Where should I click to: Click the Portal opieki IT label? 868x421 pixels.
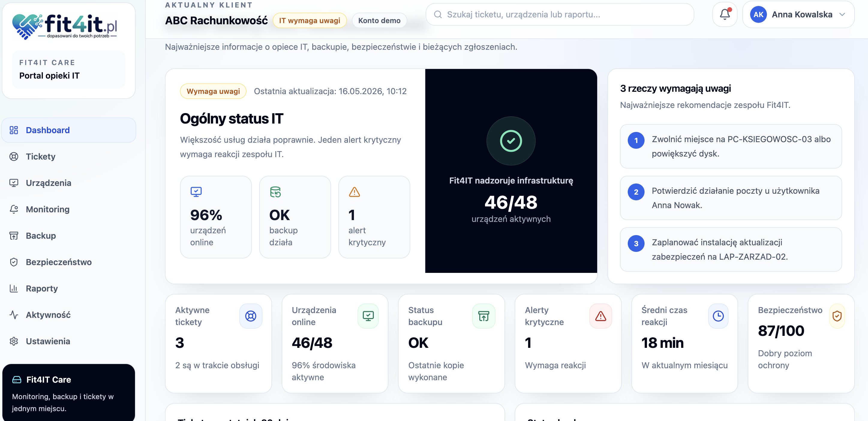click(49, 76)
